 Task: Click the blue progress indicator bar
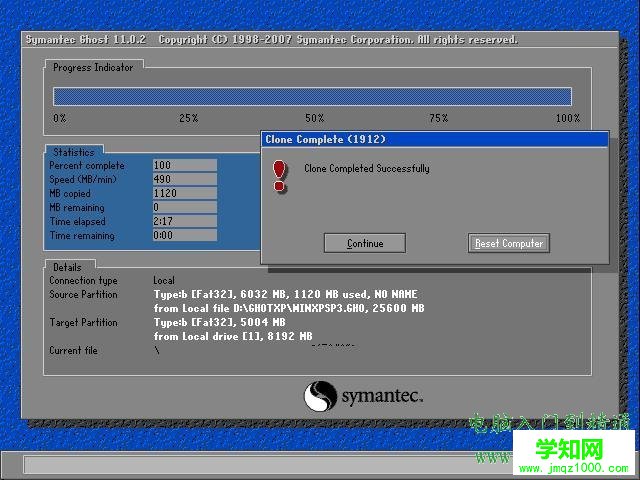(312, 96)
